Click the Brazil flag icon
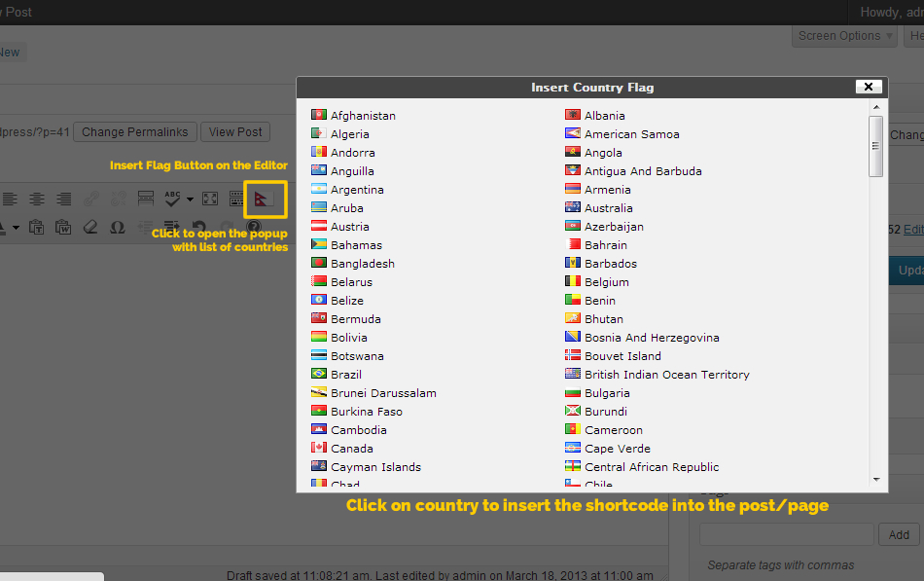The image size is (924, 581). coord(319,374)
